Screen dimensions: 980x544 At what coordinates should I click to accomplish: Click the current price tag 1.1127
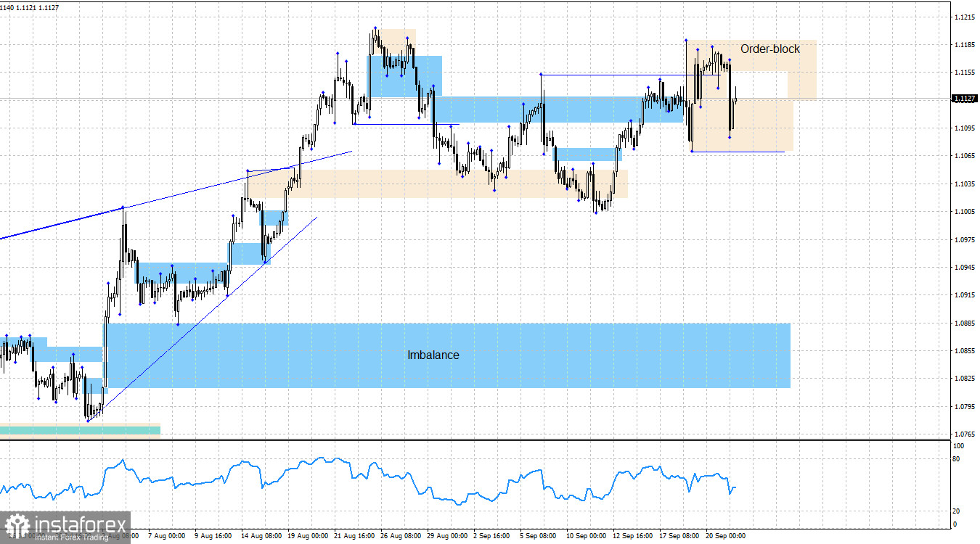964,99
